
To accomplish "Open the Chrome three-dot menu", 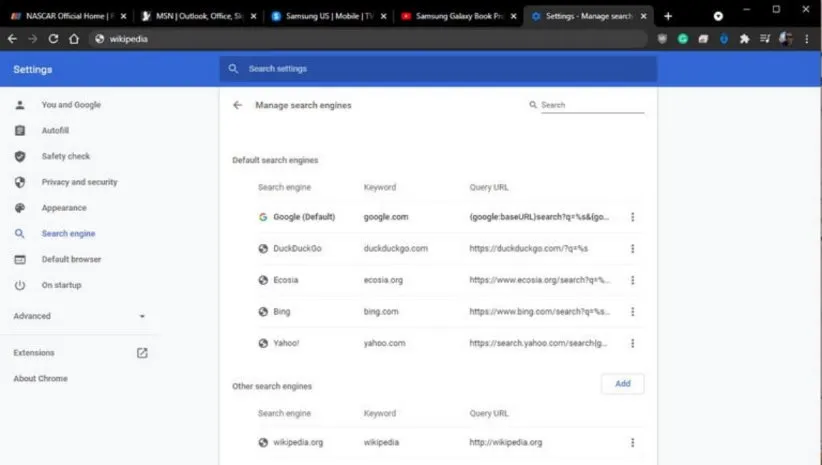I will [x=806, y=39].
